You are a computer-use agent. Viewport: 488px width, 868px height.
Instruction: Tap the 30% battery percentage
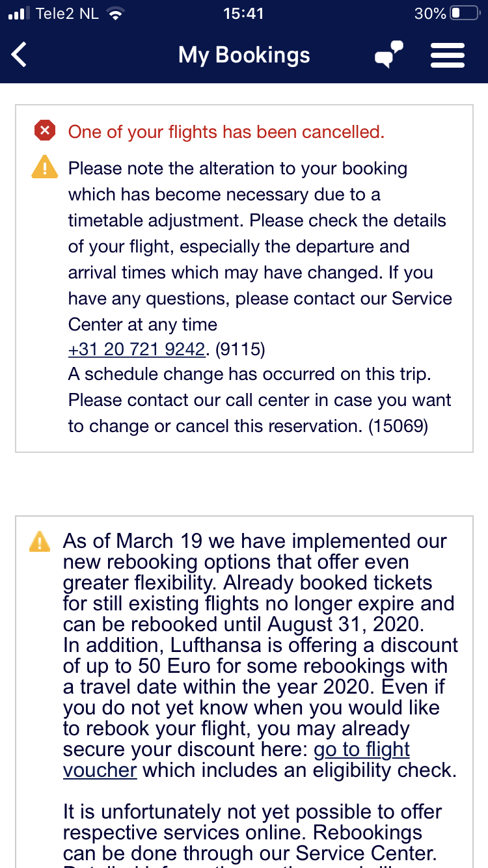(430, 14)
